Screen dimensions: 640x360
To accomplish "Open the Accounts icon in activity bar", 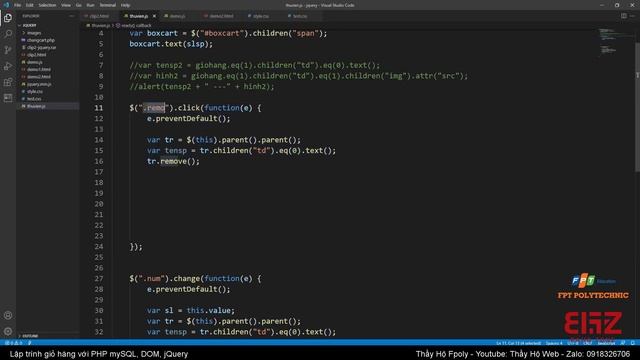I will 8,315.
